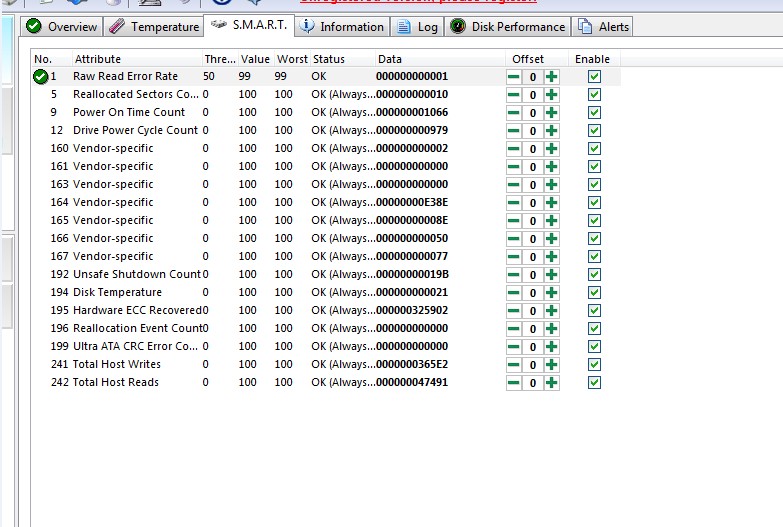Click data value 000000325902
Image resolution: width=783 pixels, height=527 pixels.
tap(412, 310)
